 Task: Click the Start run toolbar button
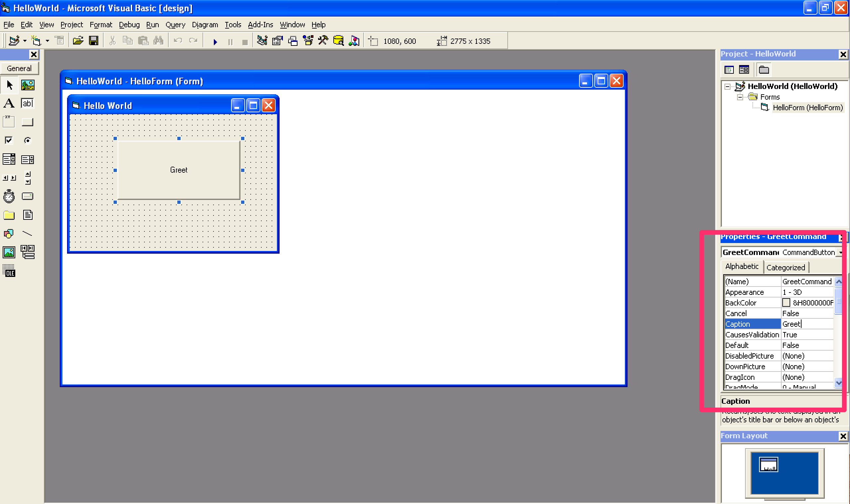pos(215,42)
